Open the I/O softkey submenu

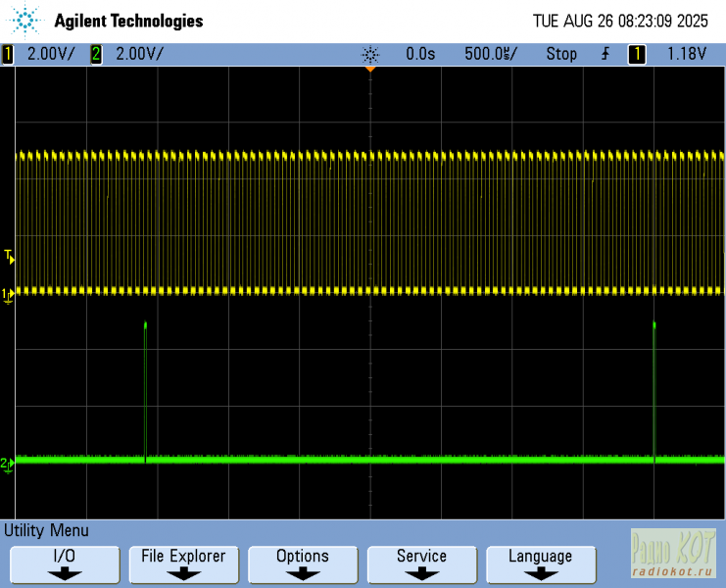65,564
